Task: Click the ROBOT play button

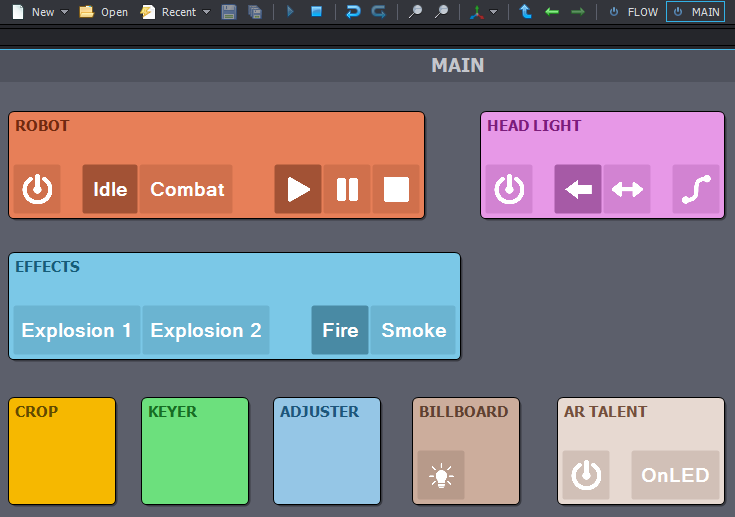Action: (298, 189)
